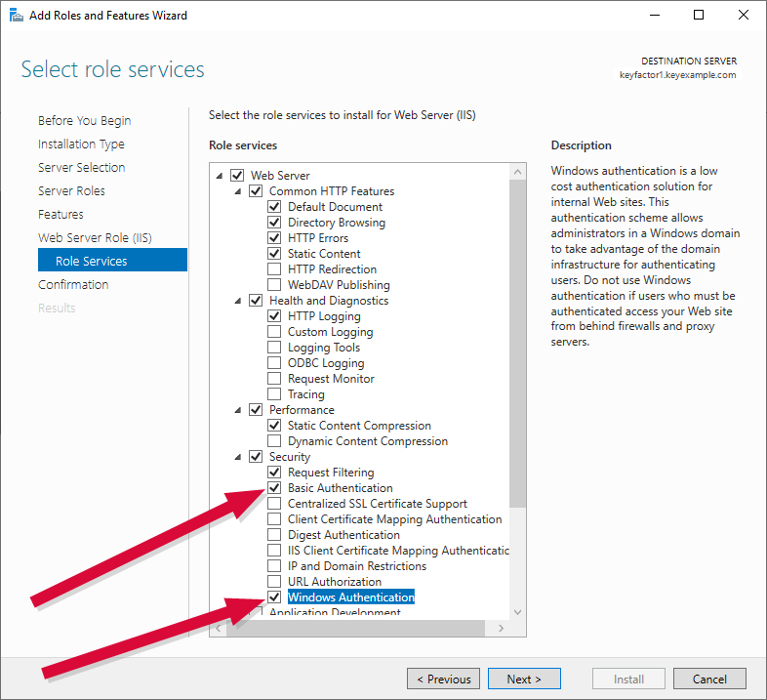Collapse the Security tree node

coord(238,457)
